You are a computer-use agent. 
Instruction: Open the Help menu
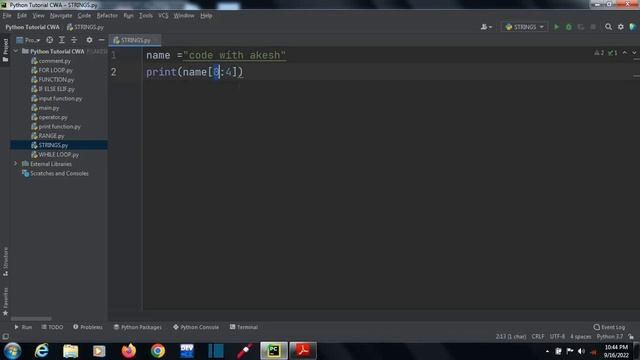(206, 16)
